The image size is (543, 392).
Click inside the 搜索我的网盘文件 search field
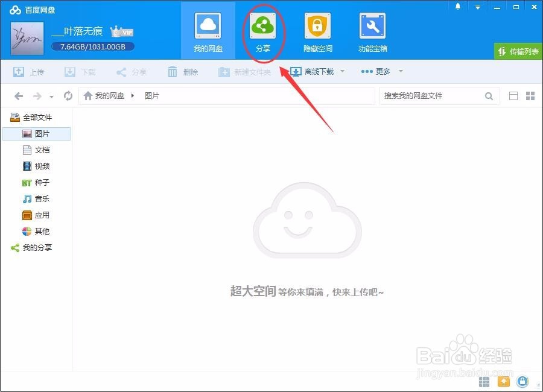tap(434, 95)
